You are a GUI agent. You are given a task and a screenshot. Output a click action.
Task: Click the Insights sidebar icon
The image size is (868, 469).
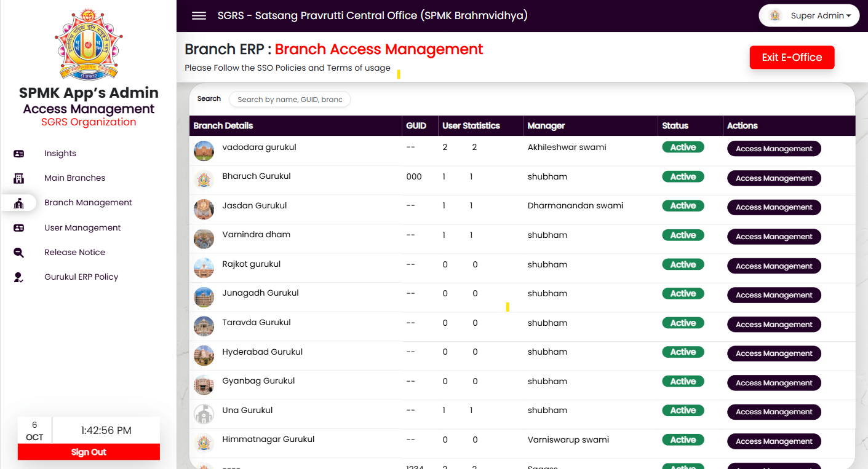18,154
